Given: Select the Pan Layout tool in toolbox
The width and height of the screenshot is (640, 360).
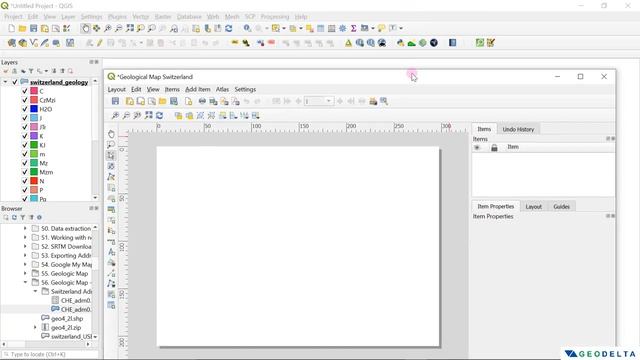Looking at the screenshot, I should pos(111,134).
